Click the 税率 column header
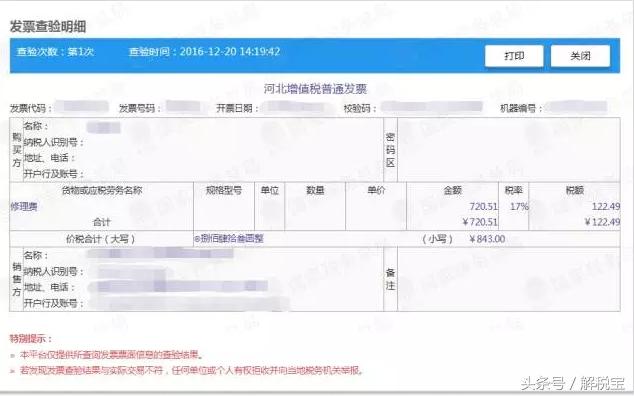The width and height of the screenshot is (634, 396). click(x=514, y=190)
